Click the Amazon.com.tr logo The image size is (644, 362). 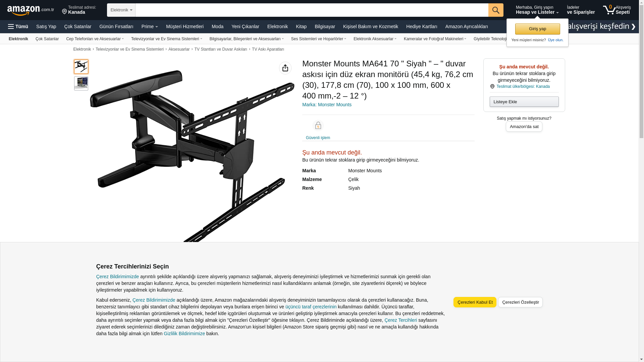31,10
